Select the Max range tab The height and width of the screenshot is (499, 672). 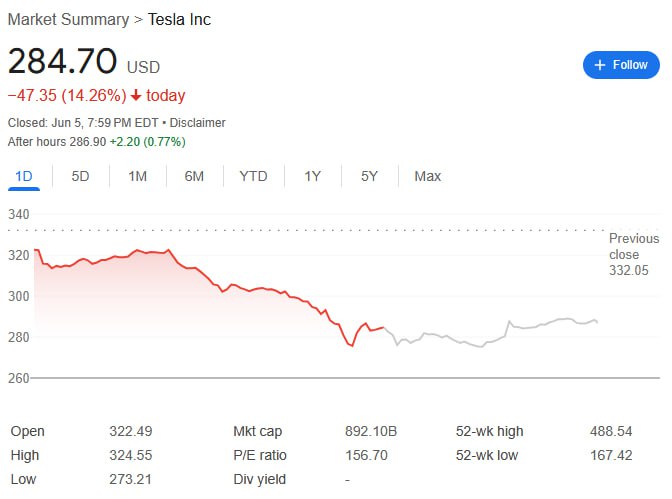click(x=427, y=177)
